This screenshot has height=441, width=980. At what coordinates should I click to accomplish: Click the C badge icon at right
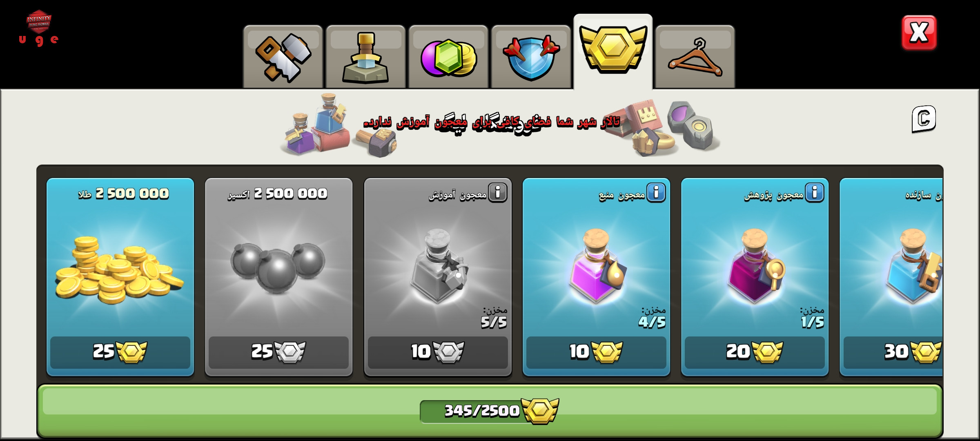click(924, 119)
